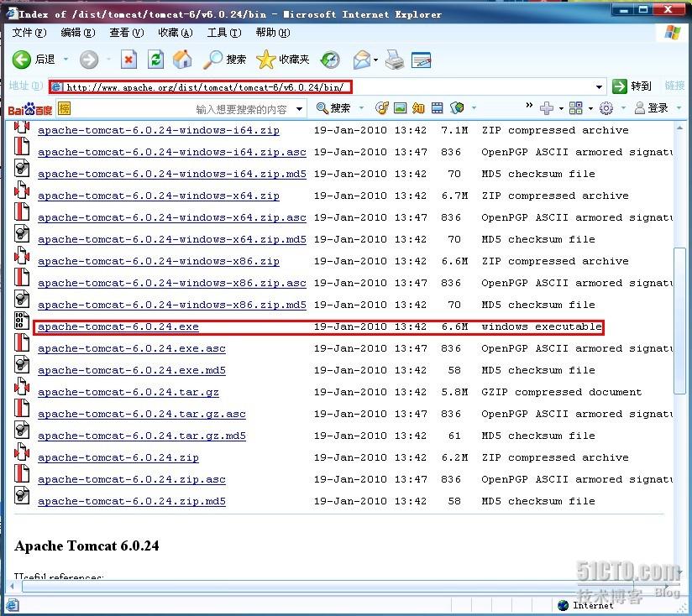The width and height of the screenshot is (692, 616).
Task: Open the 收藏(A) Favorites menu
Action: point(176,33)
